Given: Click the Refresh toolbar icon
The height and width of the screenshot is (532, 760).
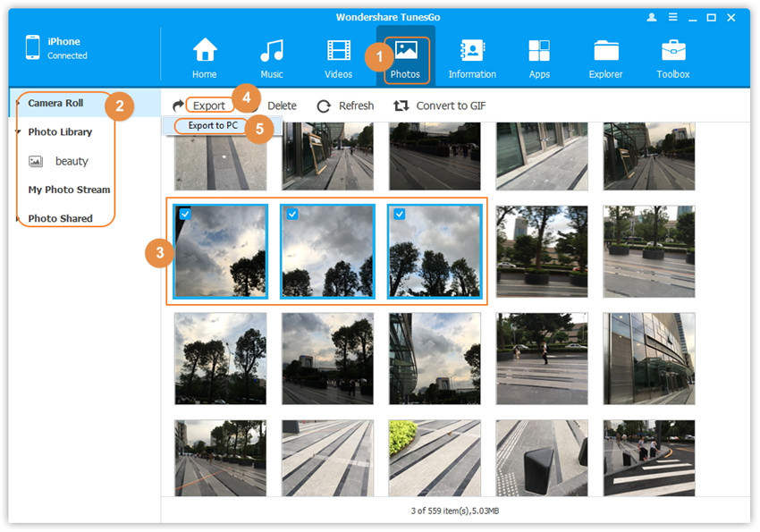Looking at the screenshot, I should point(324,106).
